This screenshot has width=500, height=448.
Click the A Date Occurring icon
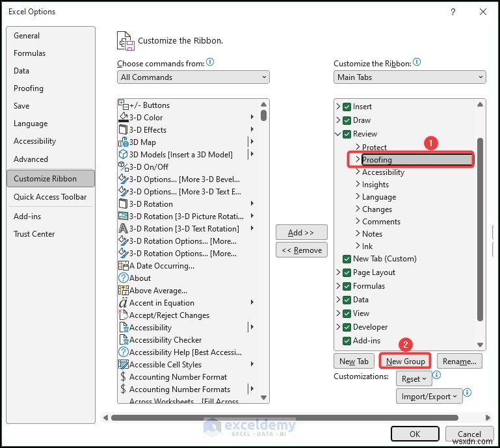[123, 265]
